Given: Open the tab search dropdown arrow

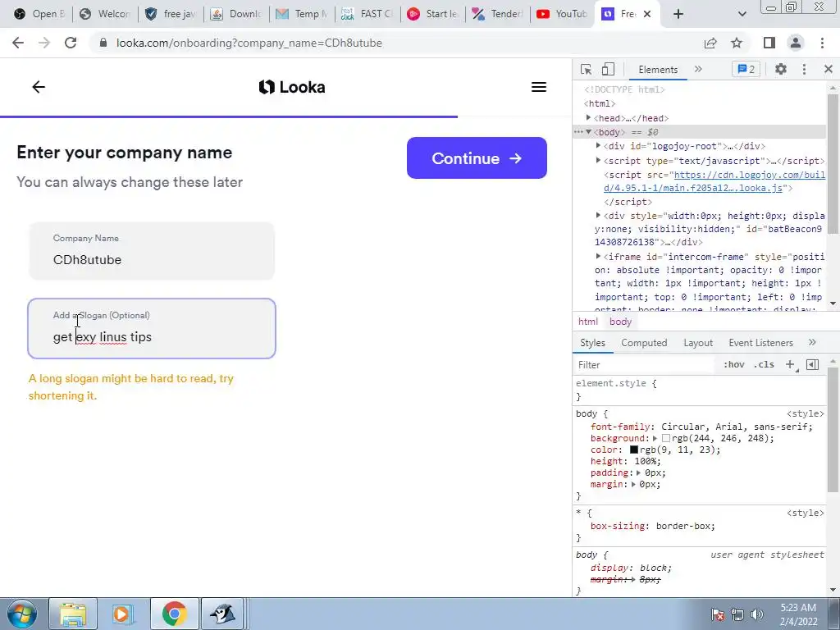Looking at the screenshot, I should [x=742, y=14].
